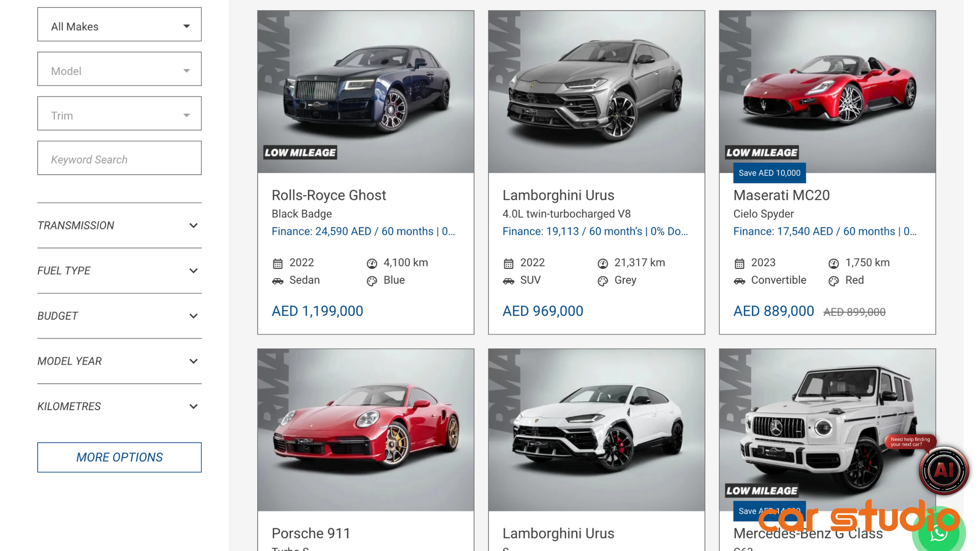The image size is (980, 551).
Task: Open the white Lamborghini Urus photo
Action: 596,430
